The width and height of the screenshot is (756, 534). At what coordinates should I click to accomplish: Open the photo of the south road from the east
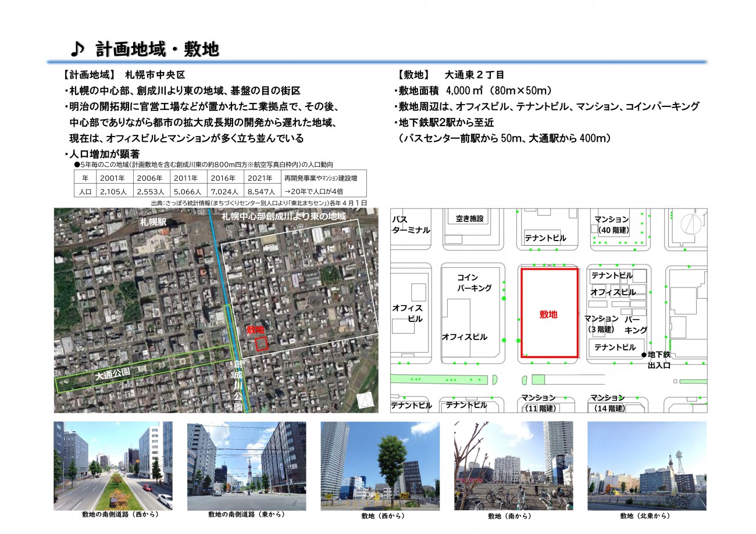tap(246, 466)
